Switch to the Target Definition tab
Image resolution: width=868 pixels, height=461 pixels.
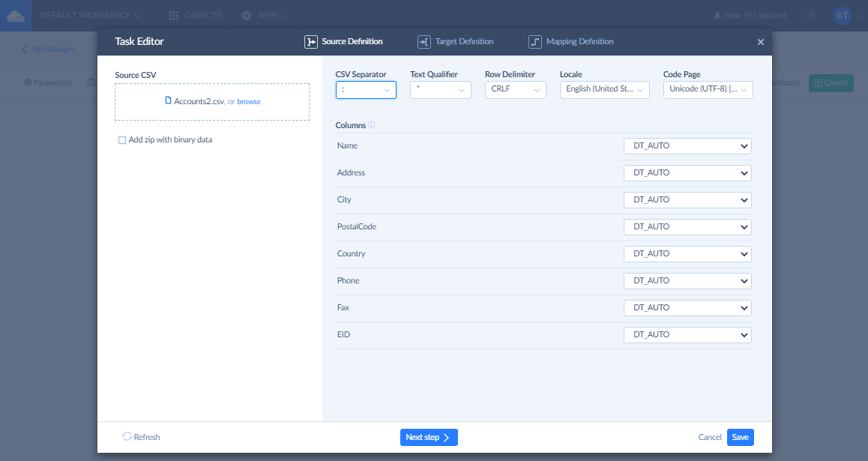[x=464, y=42]
